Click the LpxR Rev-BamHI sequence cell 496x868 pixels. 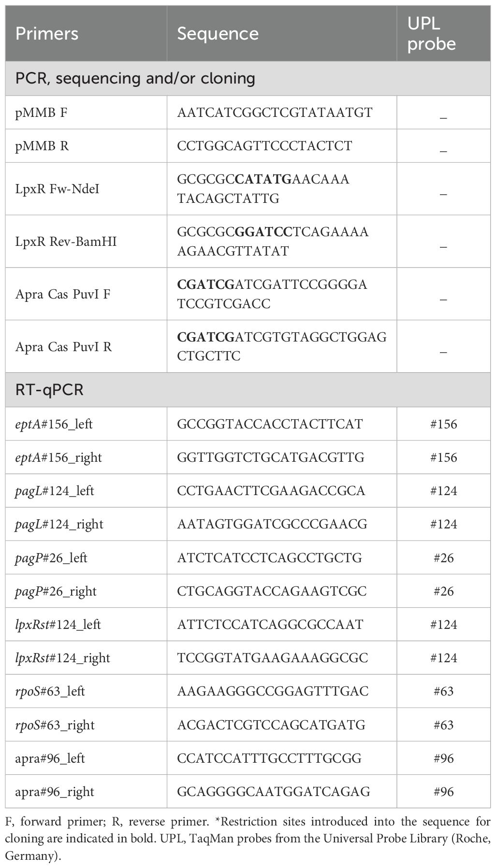pyautogui.click(x=273, y=241)
